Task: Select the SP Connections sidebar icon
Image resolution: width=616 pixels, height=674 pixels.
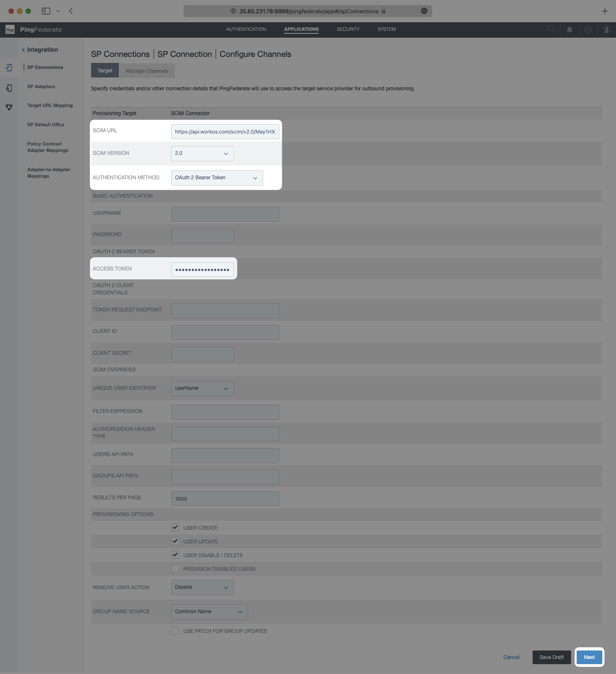Action: (x=9, y=68)
